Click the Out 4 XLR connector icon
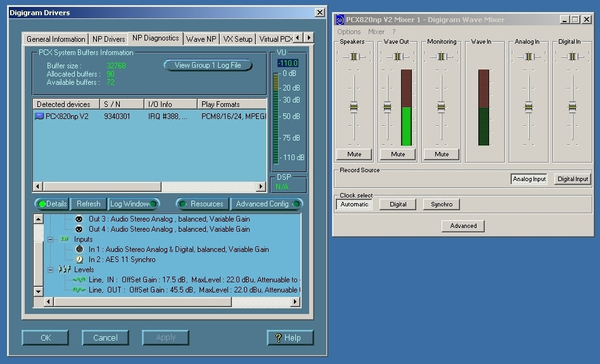The image size is (600, 364). pyautogui.click(x=79, y=229)
